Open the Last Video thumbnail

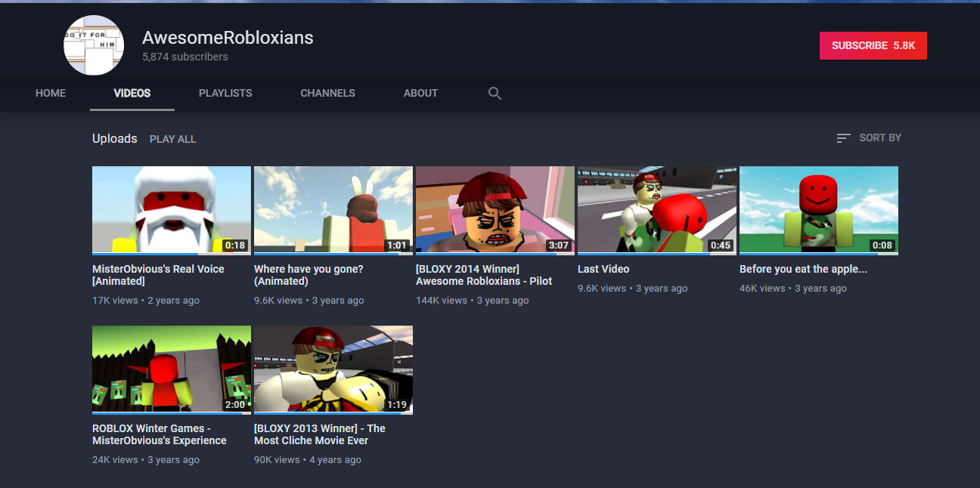tap(657, 211)
